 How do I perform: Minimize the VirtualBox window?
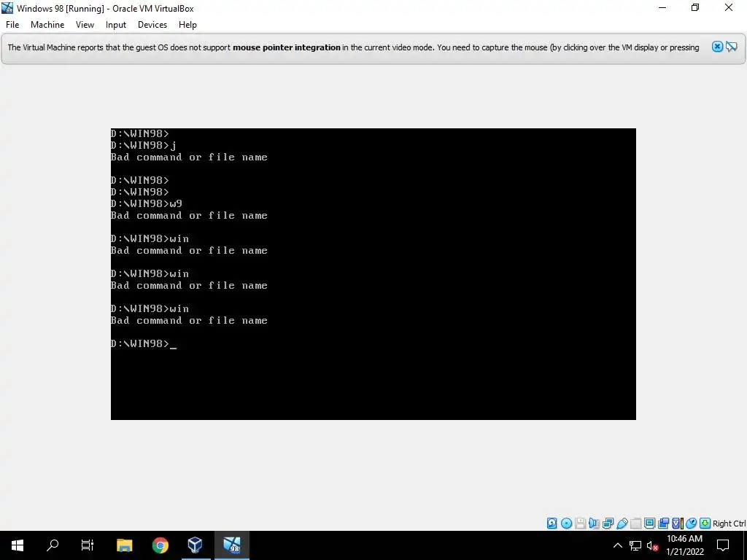pos(662,7)
